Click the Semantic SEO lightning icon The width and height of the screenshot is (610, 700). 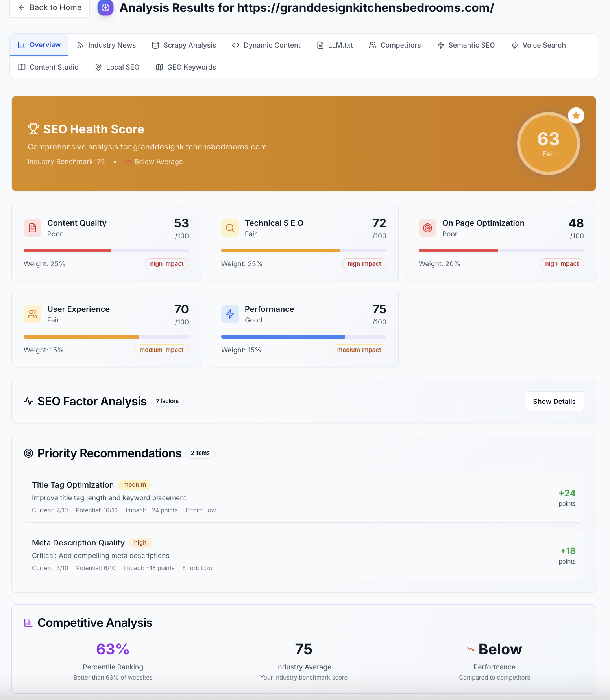(x=441, y=45)
